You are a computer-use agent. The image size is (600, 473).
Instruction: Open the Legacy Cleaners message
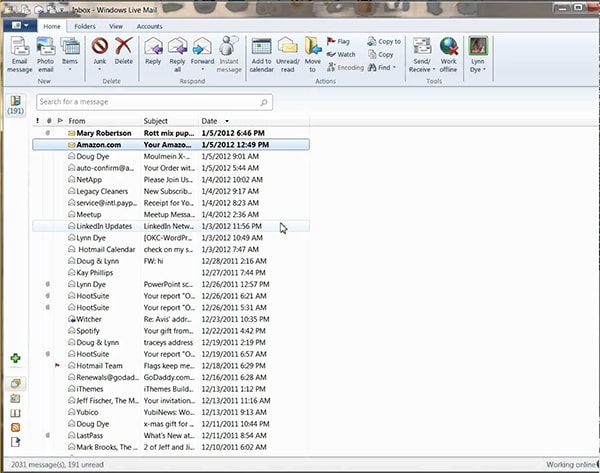[x=171, y=191]
